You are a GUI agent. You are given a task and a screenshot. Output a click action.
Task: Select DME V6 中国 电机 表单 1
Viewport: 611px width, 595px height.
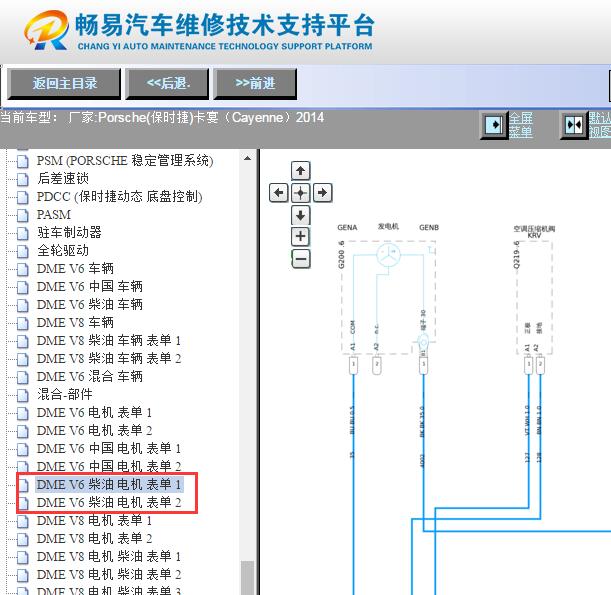coord(109,448)
